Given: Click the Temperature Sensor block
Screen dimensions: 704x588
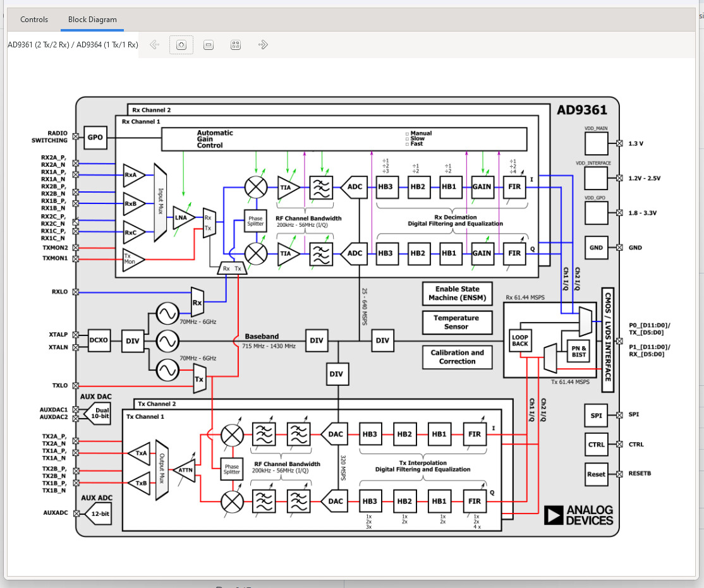Looking at the screenshot, I should tap(456, 323).
